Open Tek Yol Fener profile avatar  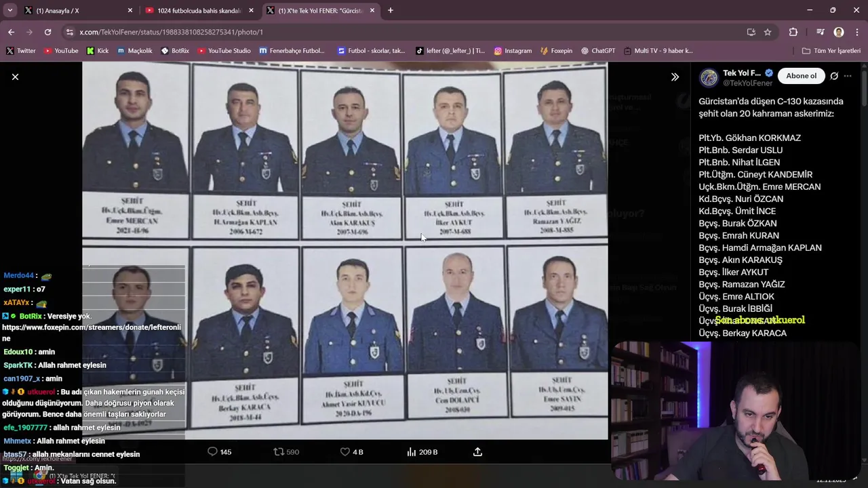(x=709, y=77)
